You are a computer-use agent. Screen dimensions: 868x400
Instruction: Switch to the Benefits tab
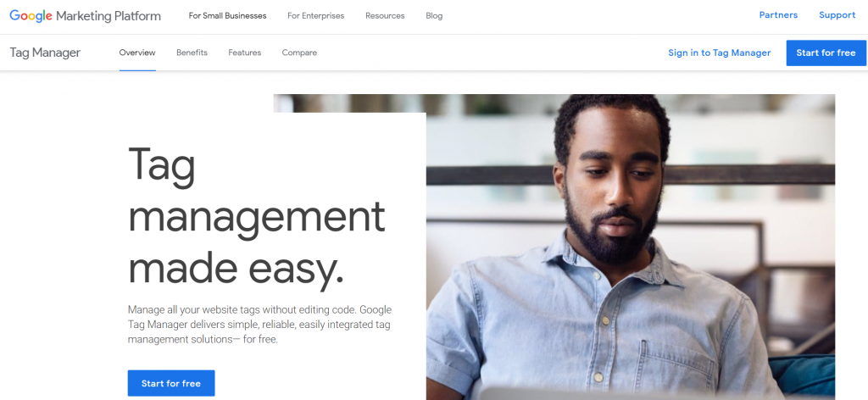pyautogui.click(x=192, y=53)
